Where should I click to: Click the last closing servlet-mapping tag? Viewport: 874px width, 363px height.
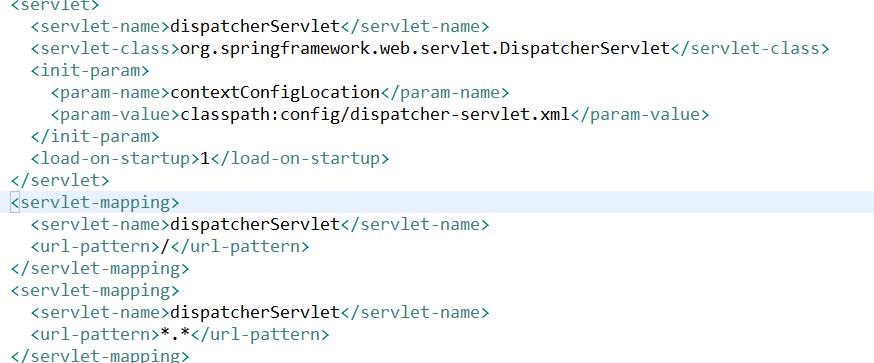100,356
